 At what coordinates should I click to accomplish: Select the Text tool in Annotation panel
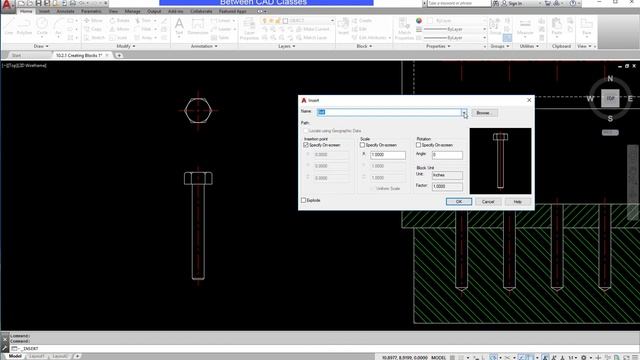[x=179, y=27]
